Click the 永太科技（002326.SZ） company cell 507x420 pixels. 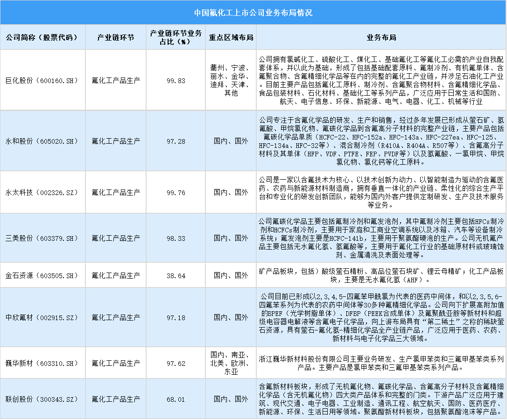tap(42, 192)
